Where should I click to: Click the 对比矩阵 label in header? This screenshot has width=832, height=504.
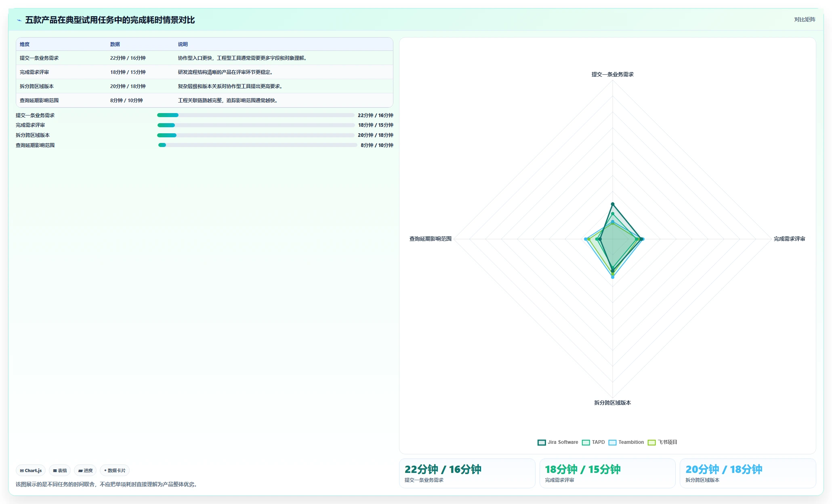pyautogui.click(x=805, y=19)
